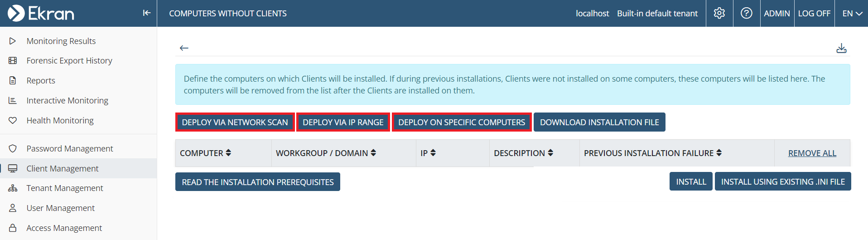The height and width of the screenshot is (240, 868).
Task: Click Download Installation File button
Action: point(599,122)
